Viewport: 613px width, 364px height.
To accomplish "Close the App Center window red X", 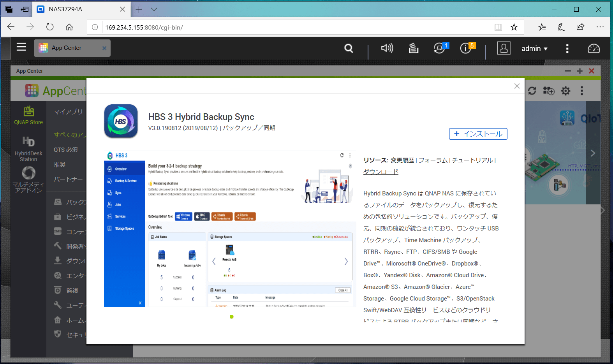I will pyautogui.click(x=592, y=71).
